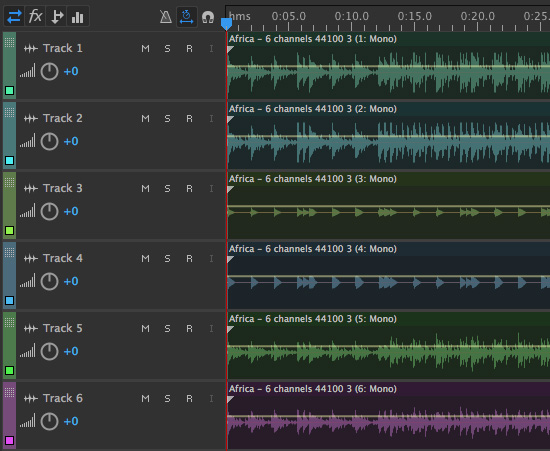Show the EQ bars view icon
Screen dimensions: 550x451
tap(78, 16)
